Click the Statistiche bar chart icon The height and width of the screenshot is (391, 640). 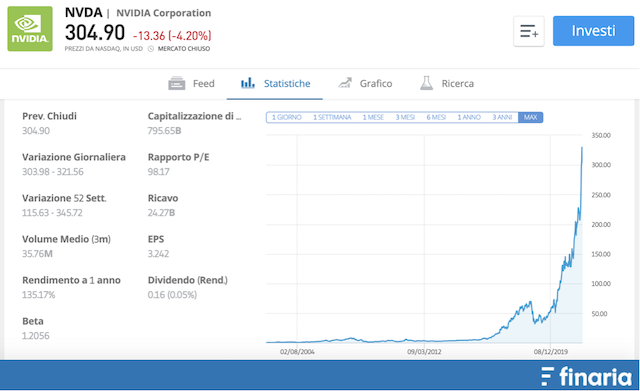click(247, 83)
